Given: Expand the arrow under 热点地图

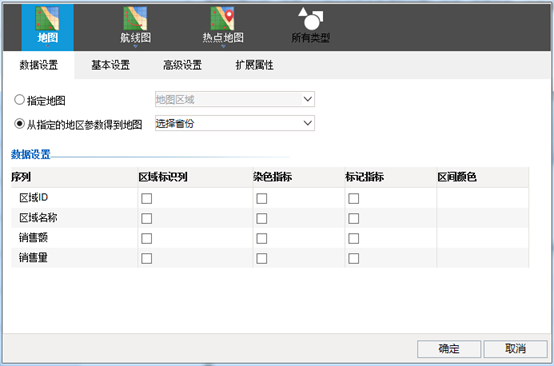Looking at the screenshot, I should coord(223,46).
